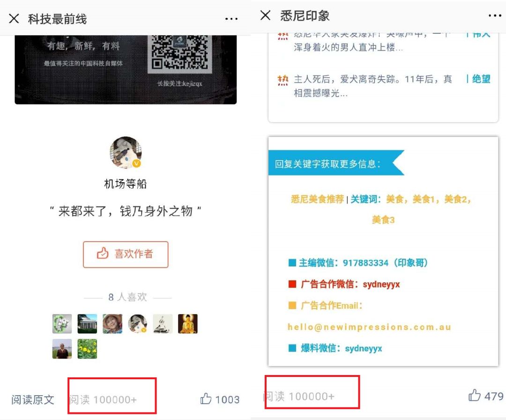Screen dimensions: 506x420
Task: Like the 悉尼印象 article with 479 likes
Action: point(474,395)
